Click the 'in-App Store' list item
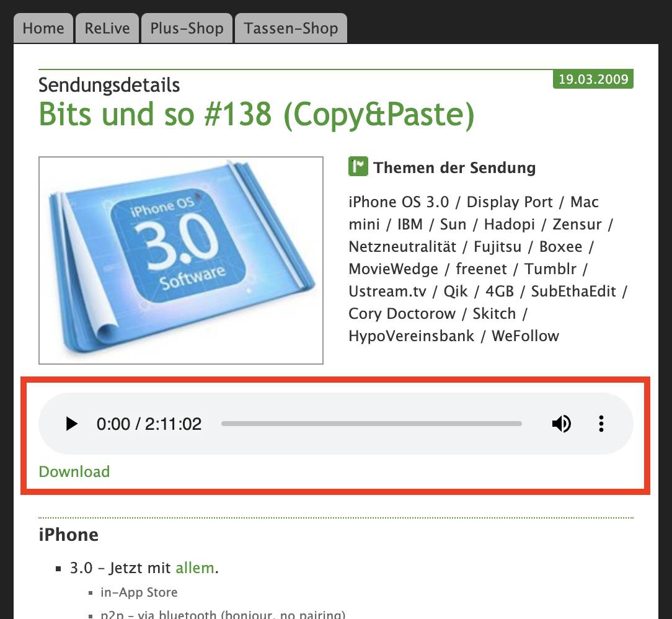Viewport: 672px width, 619px height. pos(139,592)
